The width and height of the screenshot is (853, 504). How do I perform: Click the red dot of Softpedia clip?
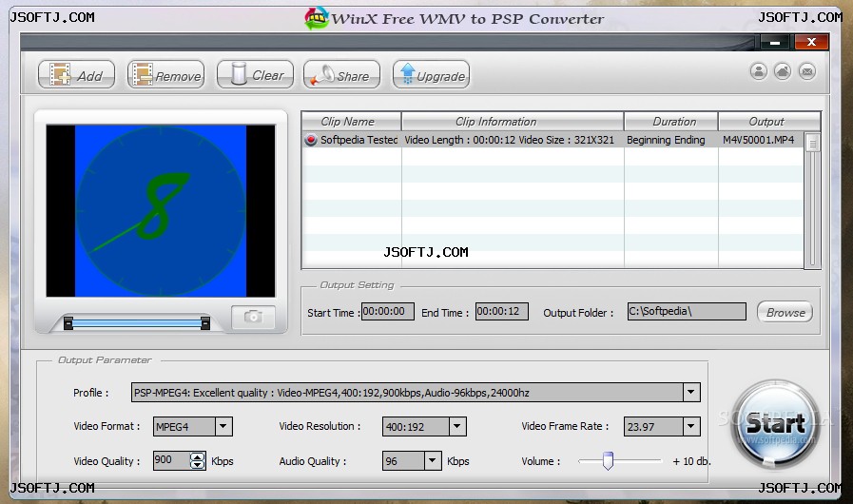pyautogui.click(x=311, y=140)
